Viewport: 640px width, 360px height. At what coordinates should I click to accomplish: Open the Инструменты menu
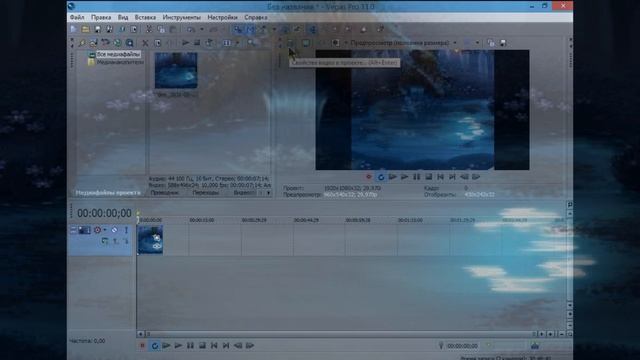tap(182, 18)
